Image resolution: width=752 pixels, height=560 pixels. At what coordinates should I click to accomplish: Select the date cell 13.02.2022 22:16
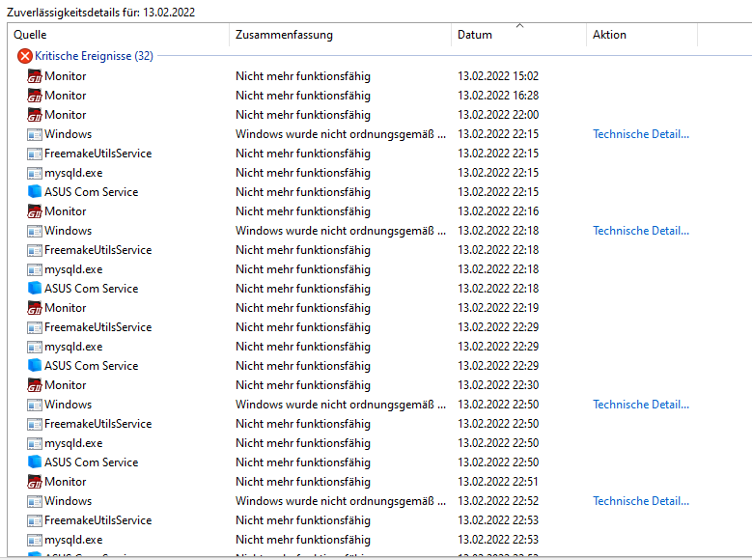pos(498,211)
